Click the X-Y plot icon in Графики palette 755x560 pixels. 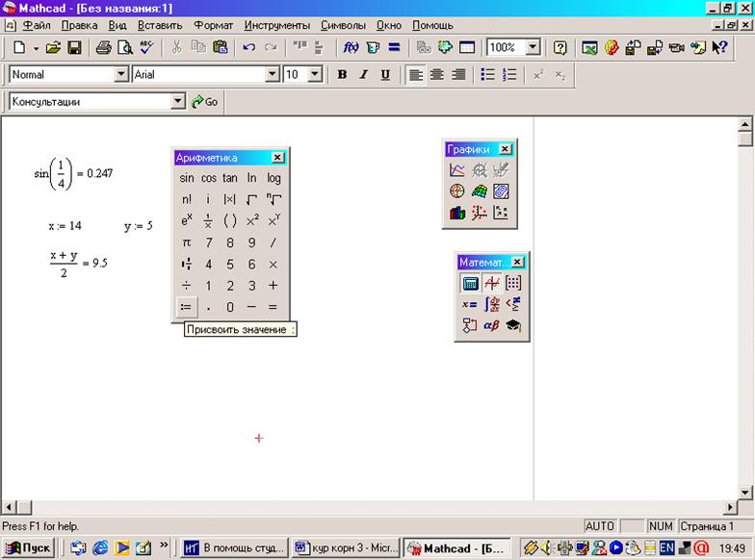457,170
